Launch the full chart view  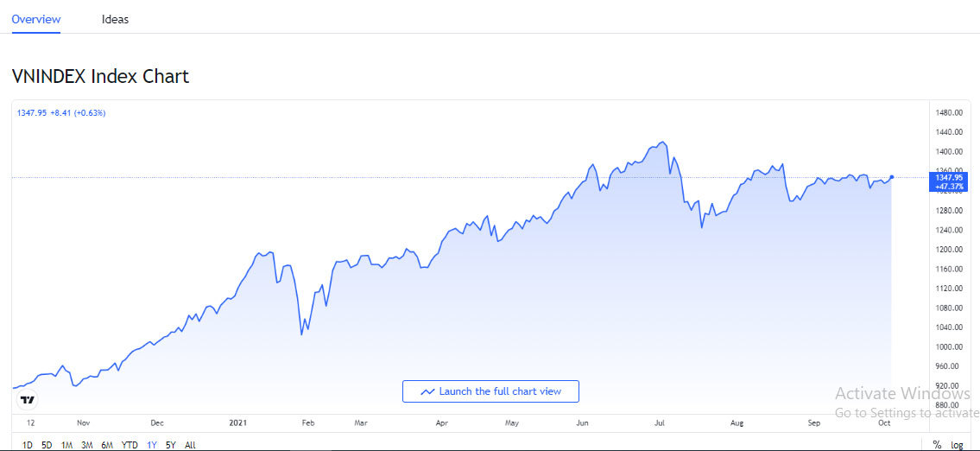tap(490, 391)
